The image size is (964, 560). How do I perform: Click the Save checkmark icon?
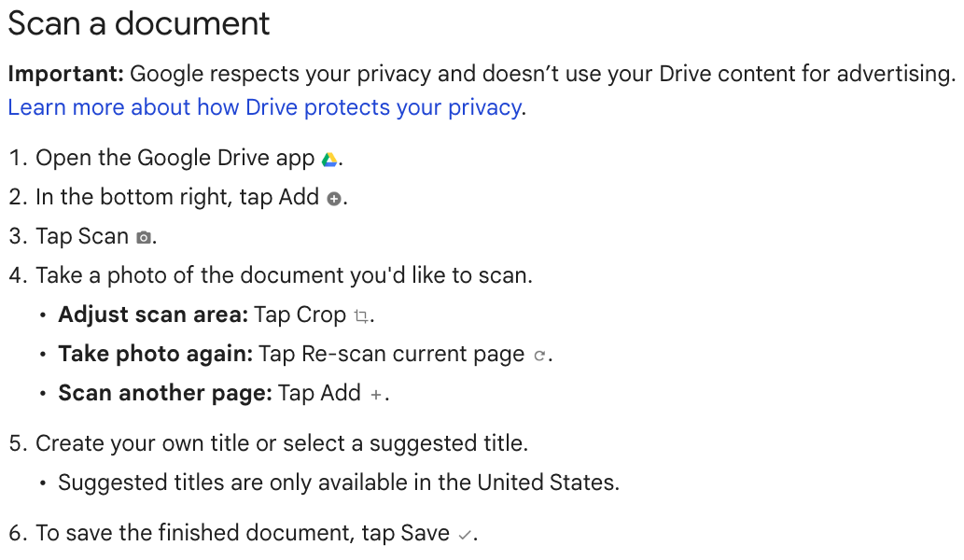(465, 535)
